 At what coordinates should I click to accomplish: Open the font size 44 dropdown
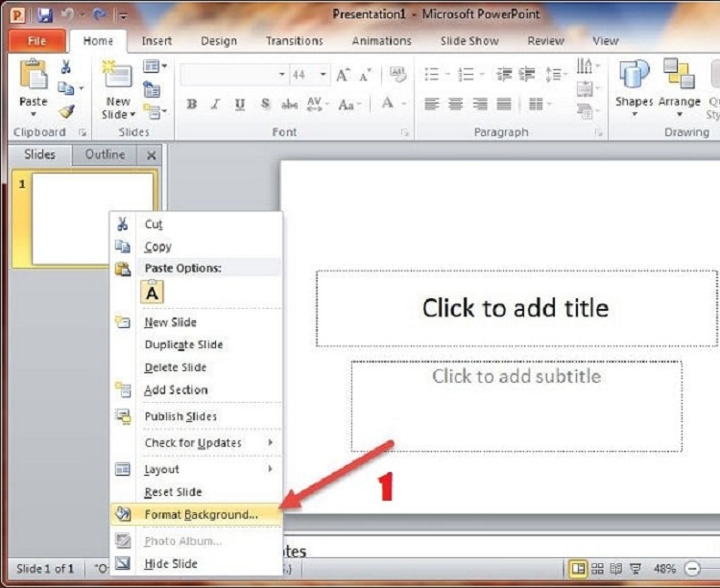pyautogui.click(x=324, y=74)
